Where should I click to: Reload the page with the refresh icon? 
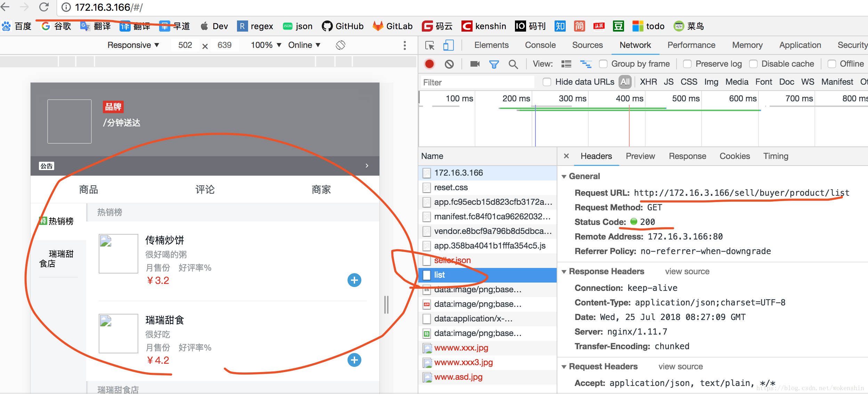click(x=44, y=7)
